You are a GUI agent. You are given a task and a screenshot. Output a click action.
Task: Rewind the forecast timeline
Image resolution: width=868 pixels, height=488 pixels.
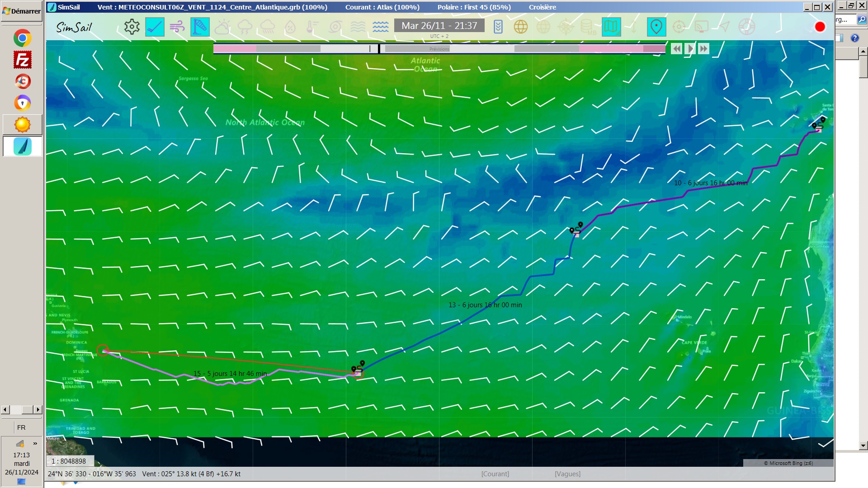(x=676, y=49)
